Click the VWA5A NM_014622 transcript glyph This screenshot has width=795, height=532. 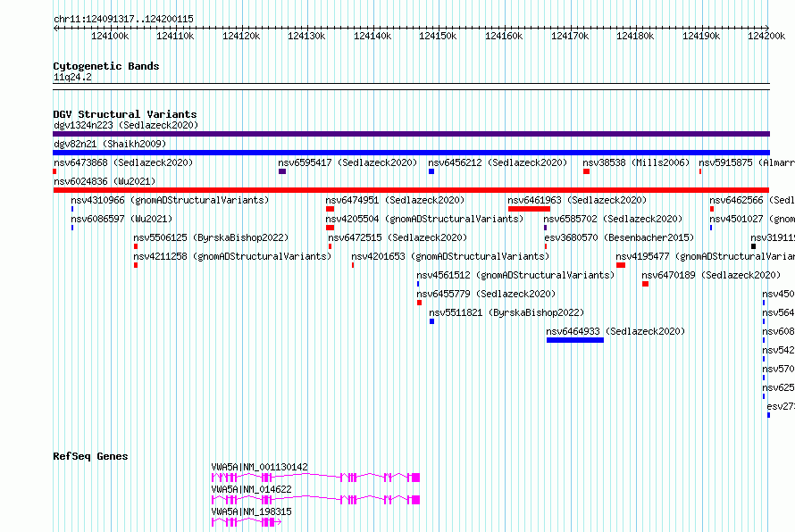click(315, 500)
